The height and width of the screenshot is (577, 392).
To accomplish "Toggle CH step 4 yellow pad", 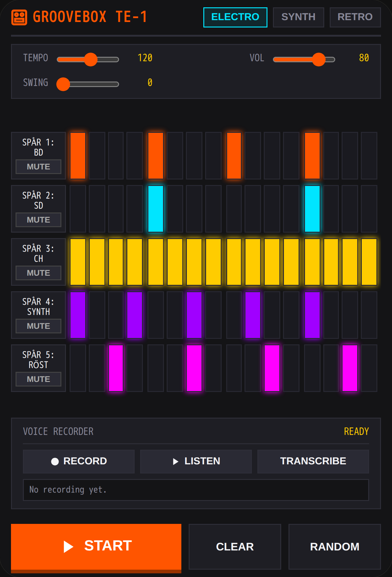I will tap(135, 262).
